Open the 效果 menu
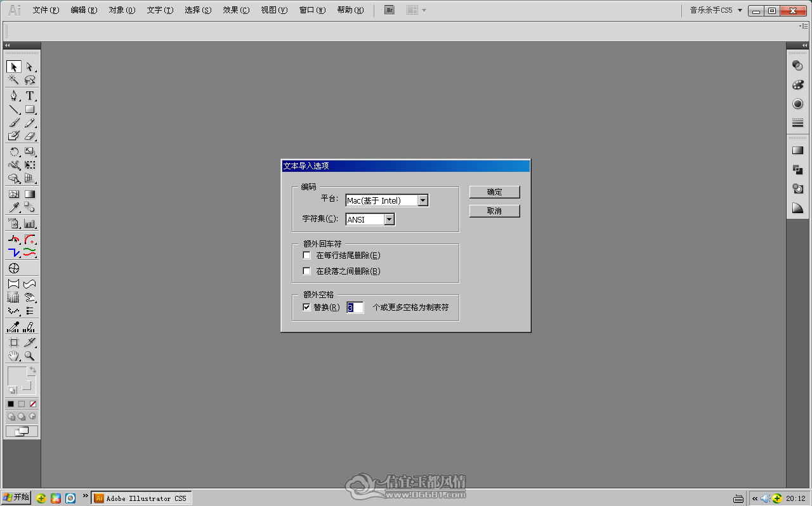The image size is (812, 506). [x=236, y=10]
